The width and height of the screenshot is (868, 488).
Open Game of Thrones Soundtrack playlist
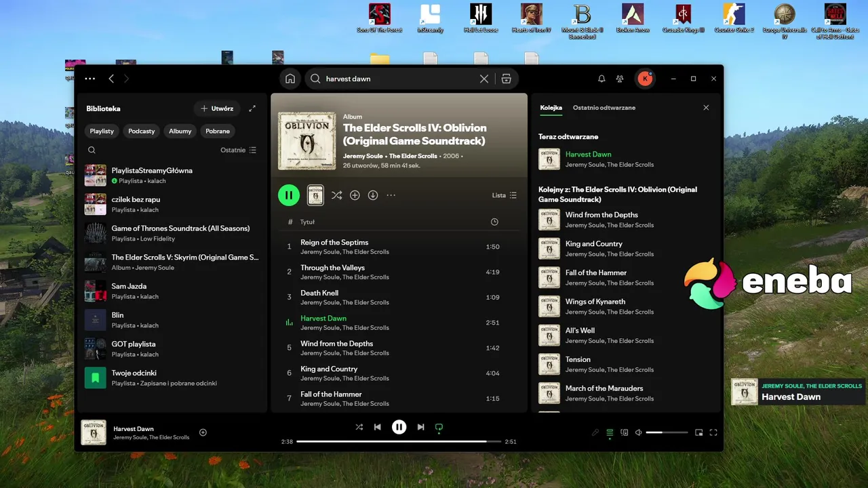click(x=172, y=233)
